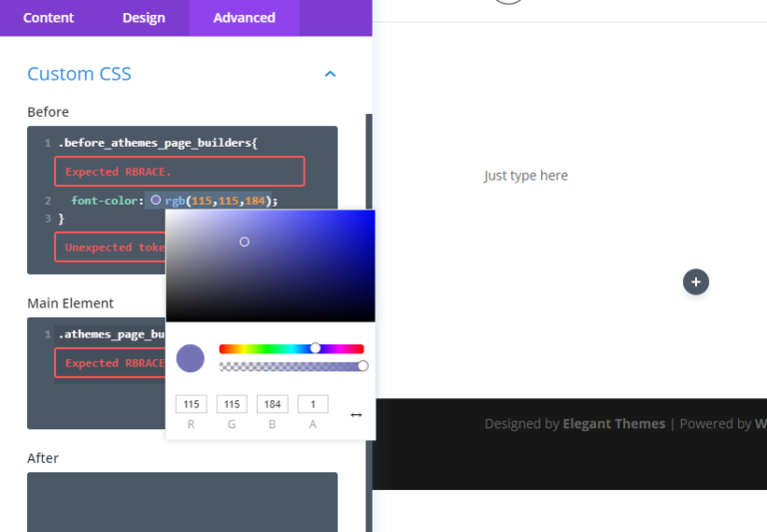The height and width of the screenshot is (532, 767).
Task: Collapse the Custom CSS section chevron
Action: [x=331, y=74]
